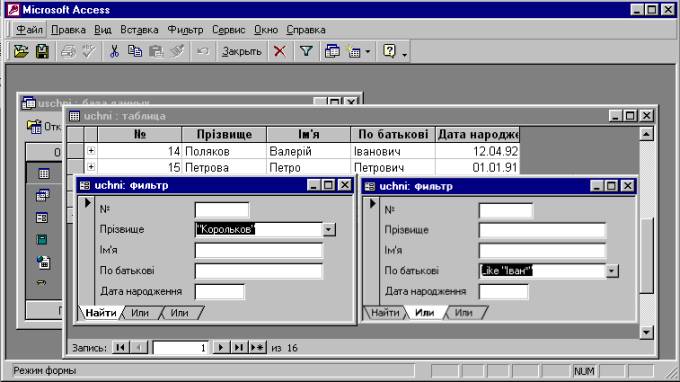Open the Файл menu
The width and height of the screenshot is (680, 382).
click(29, 30)
